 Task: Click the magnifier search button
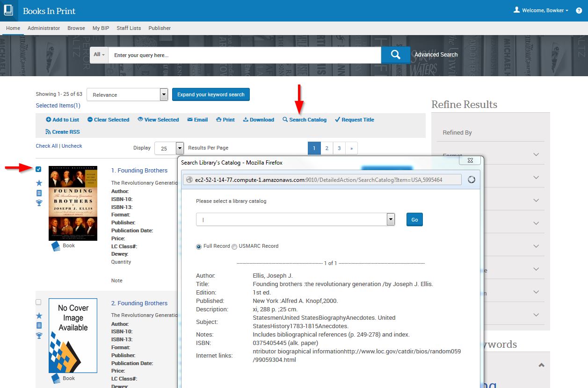point(395,55)
